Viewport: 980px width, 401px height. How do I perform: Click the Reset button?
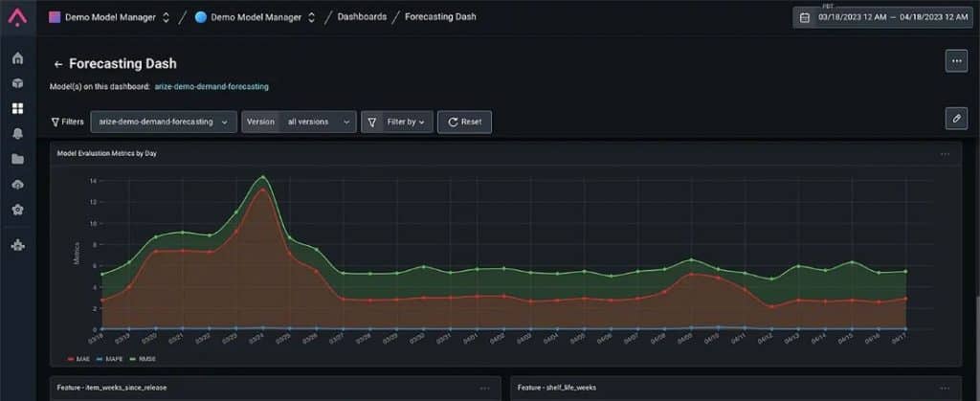coord(464,122)
